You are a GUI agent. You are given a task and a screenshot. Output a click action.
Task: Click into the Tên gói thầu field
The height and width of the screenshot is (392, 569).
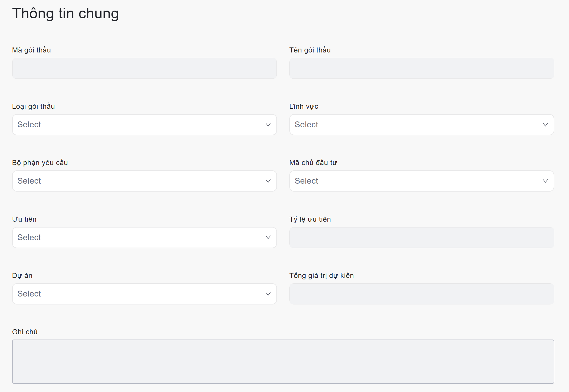pyautogui.click(x=422, y=68)
